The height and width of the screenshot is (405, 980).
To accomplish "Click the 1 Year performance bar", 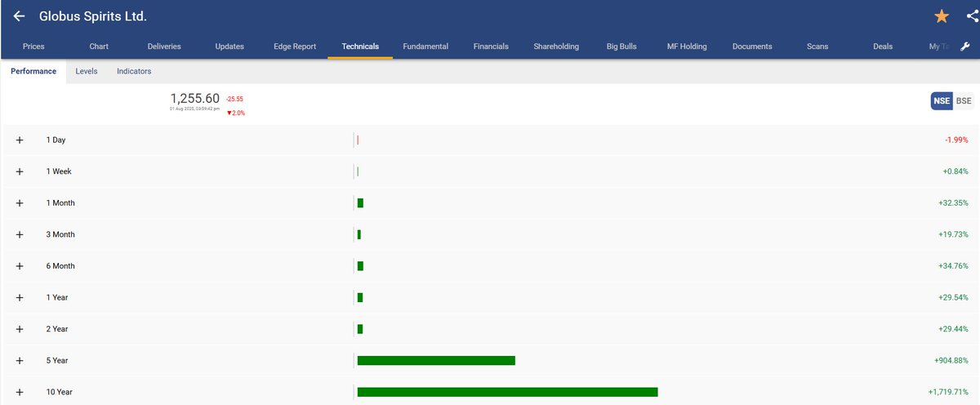I will [x=360, y=297].
